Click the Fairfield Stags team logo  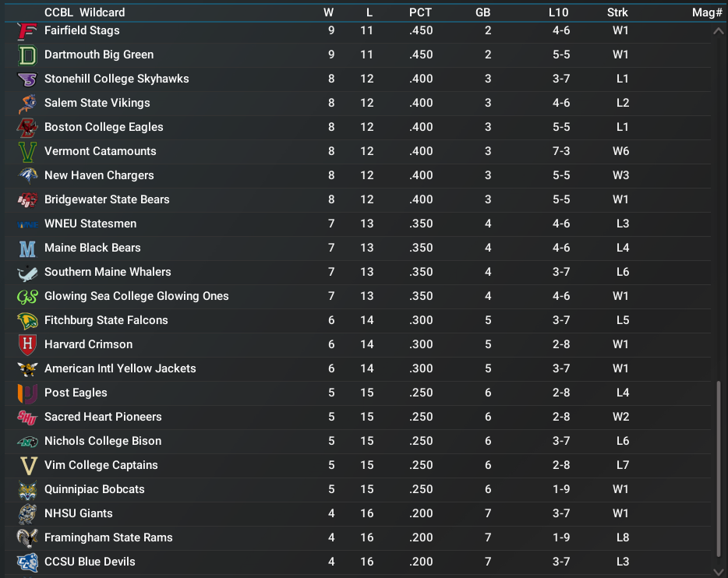27,31
